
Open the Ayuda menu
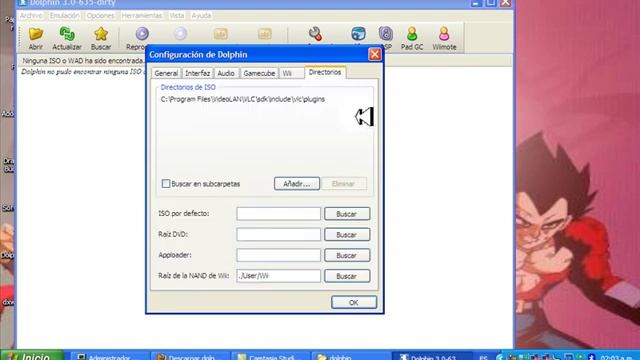(201, 16)
